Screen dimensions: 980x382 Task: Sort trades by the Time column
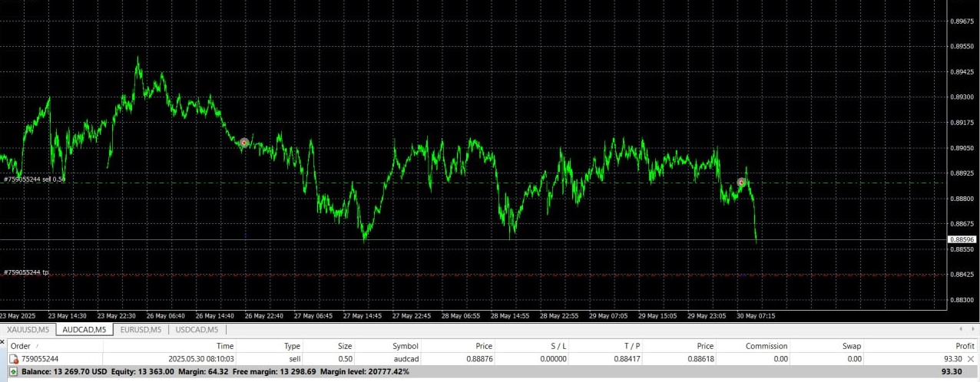[224, 346]
